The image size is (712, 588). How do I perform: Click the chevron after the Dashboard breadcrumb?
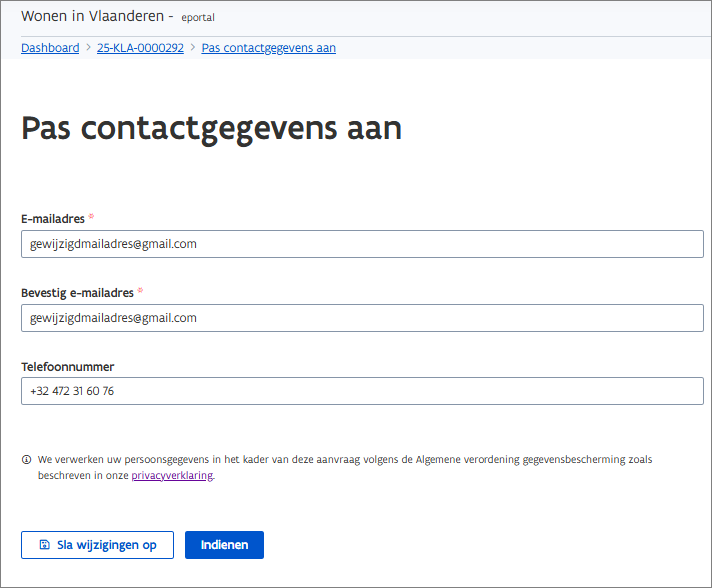pos(88,48)
